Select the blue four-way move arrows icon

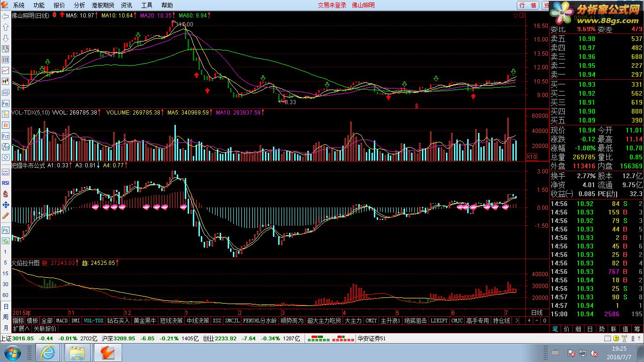point(6,205)
